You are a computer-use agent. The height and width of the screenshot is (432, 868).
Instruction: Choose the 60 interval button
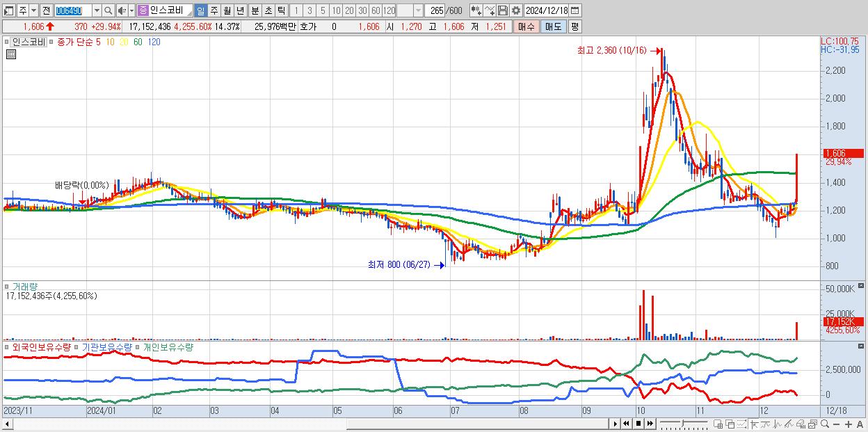click(376, 10)
